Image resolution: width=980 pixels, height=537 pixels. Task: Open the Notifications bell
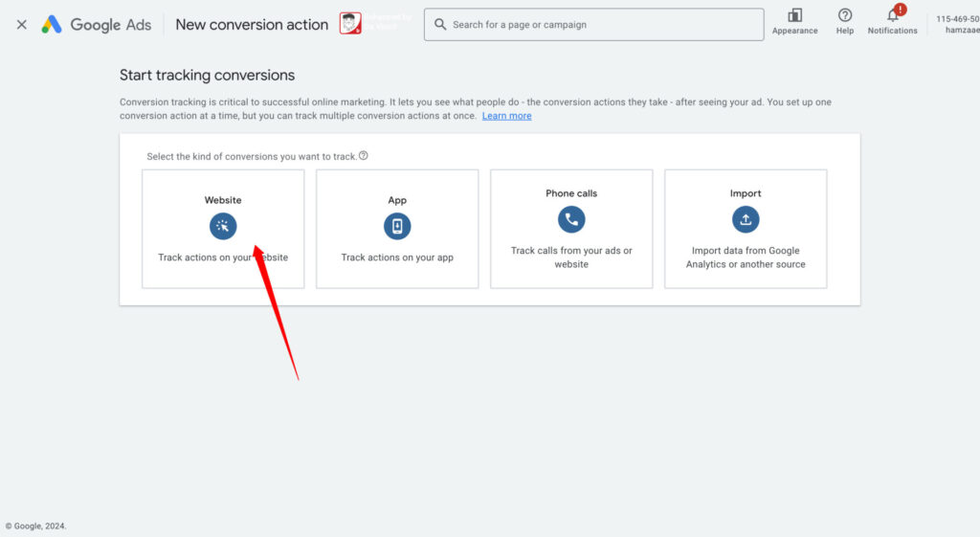(x=892, y=16)
